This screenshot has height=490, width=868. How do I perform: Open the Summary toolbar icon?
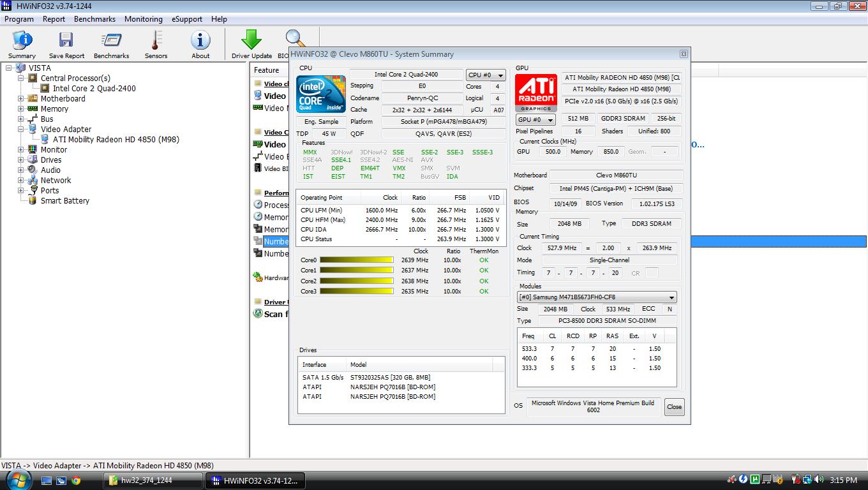pos(22,41)
